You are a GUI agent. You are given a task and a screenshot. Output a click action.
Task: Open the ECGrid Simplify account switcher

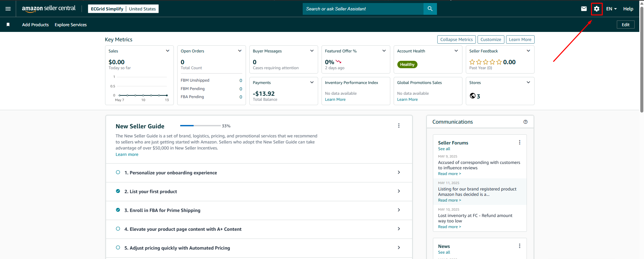(123, 9)
